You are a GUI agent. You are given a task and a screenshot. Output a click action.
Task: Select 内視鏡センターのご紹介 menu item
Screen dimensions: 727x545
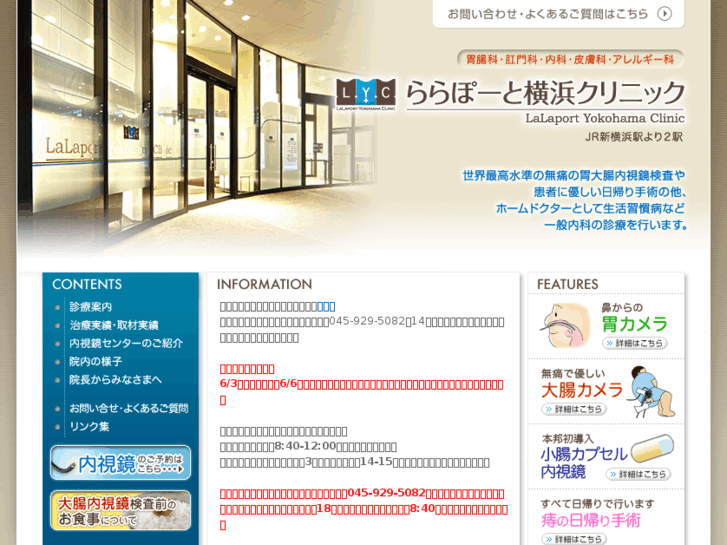point(126,343)
